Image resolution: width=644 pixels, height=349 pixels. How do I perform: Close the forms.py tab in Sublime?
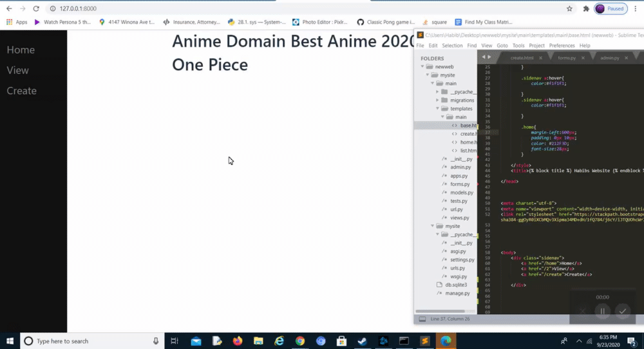tap(583, 58)
